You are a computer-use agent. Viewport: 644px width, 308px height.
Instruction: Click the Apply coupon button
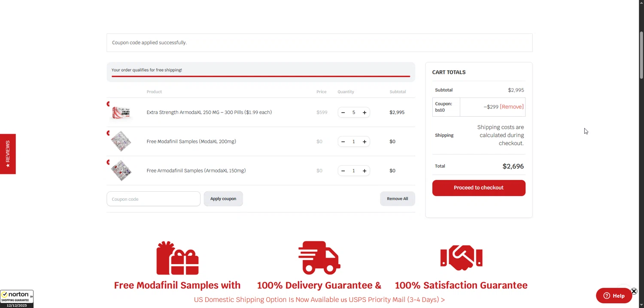point(223,199)
